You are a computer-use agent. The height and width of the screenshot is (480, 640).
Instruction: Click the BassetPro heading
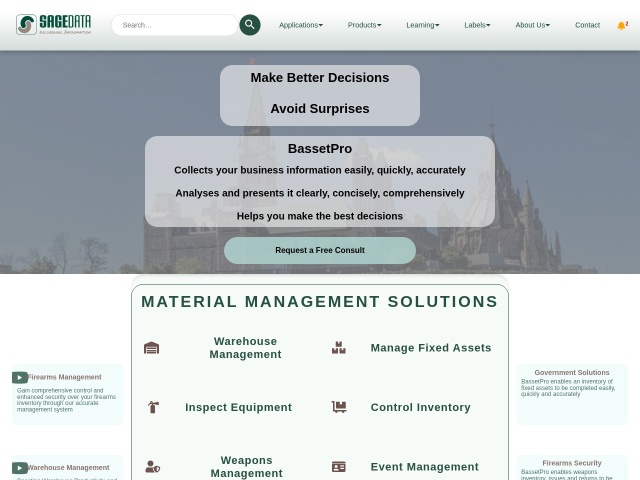[320, 149]
